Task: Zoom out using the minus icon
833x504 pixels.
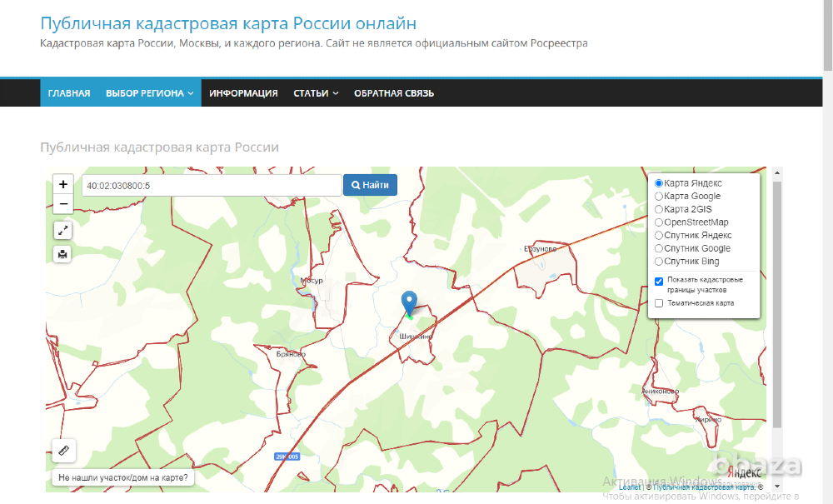Action: pyautogui.click(x=62, y=203)
